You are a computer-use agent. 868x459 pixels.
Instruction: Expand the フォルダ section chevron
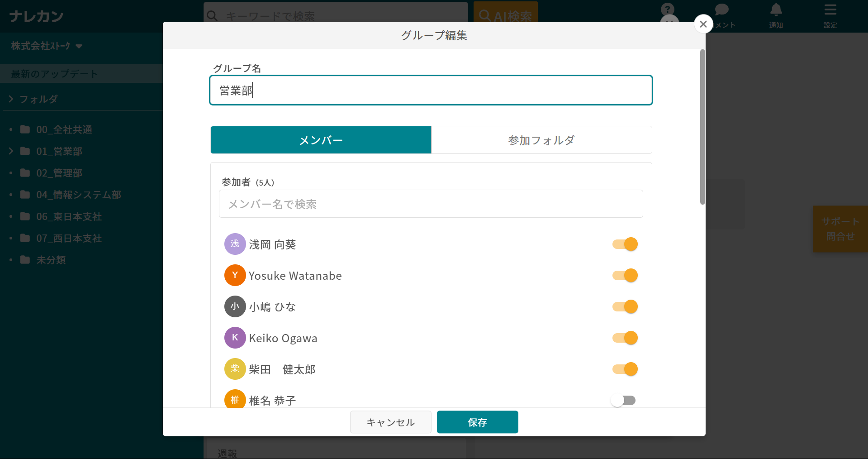click(11, 99)
